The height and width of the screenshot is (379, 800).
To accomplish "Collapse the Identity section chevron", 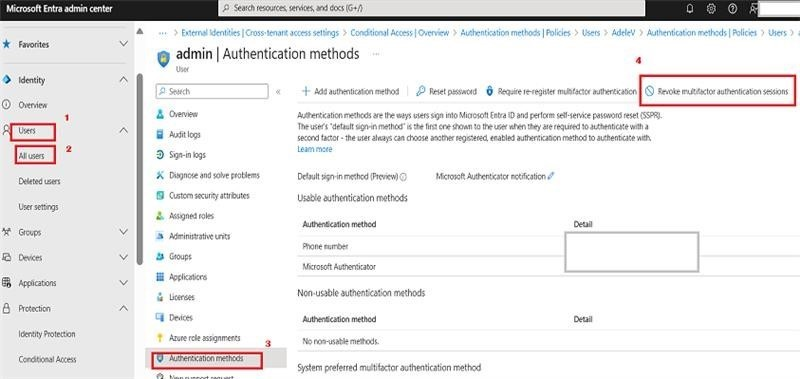I will (x=123, y=80).
